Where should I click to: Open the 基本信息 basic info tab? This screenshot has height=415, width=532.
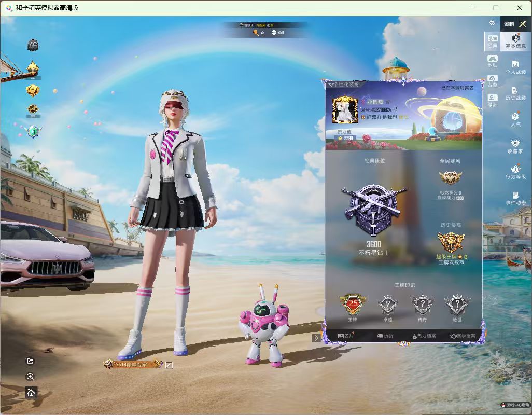[x=516, y=41]
